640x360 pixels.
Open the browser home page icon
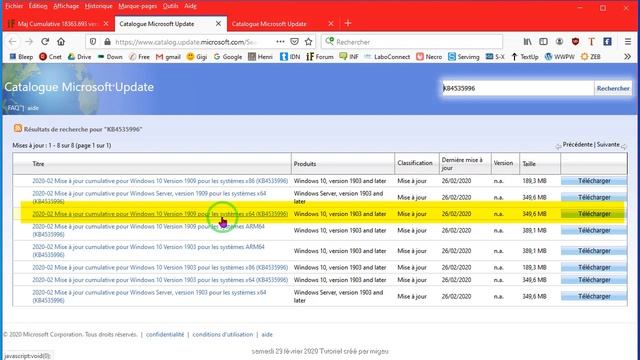[61, 42]
